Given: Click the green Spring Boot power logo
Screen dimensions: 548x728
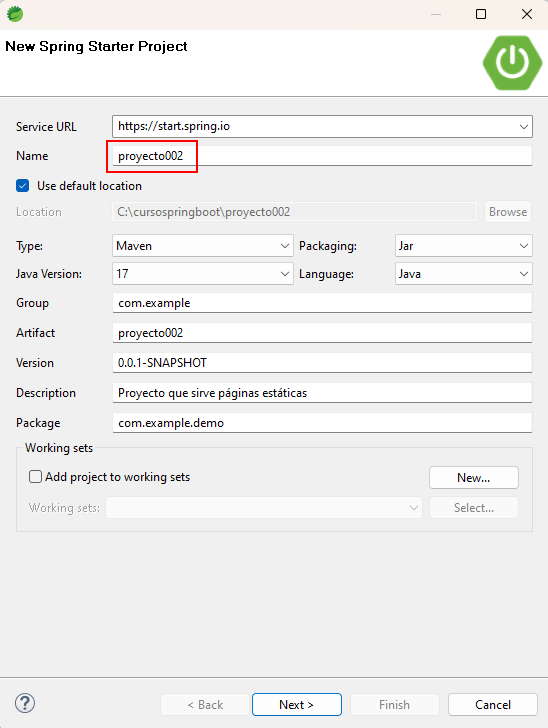Looking at the screenshot, I should pyautogui.click(x=512, y=63).
